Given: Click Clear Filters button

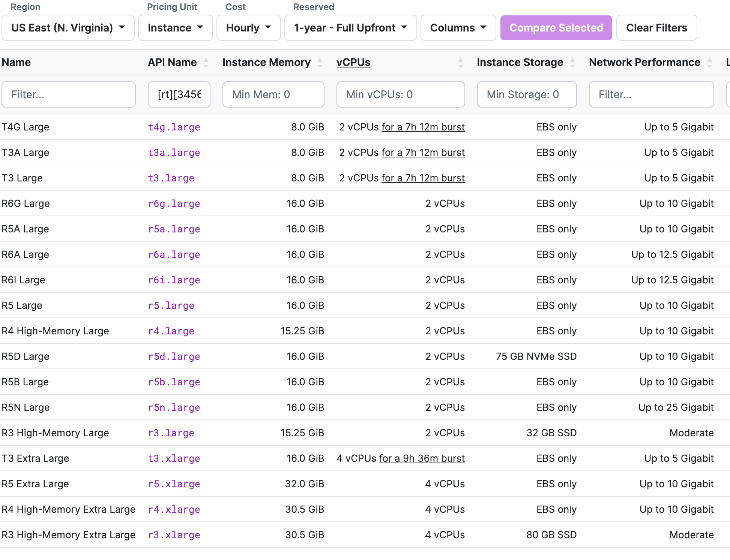Looking at the screenshot, I should coord(656,28).
